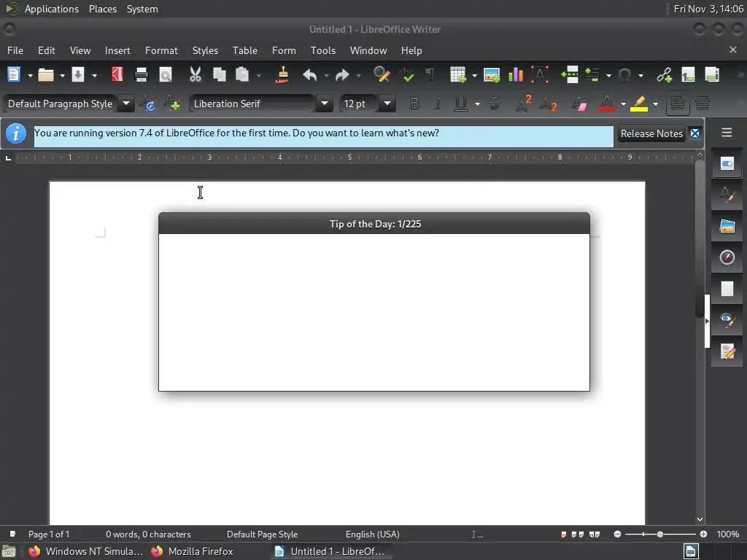Insert special character omega

pos(624,75)
